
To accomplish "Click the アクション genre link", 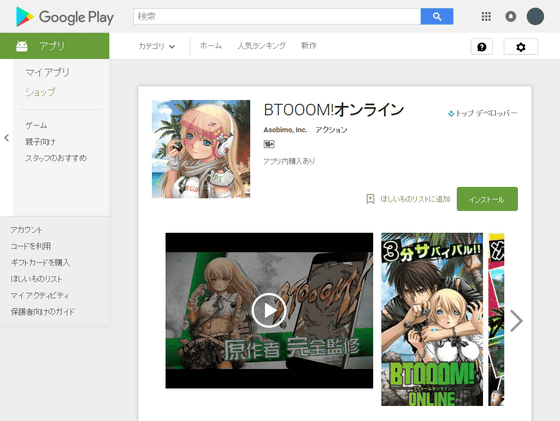I will pyautogui.click(x=331, y=130).
